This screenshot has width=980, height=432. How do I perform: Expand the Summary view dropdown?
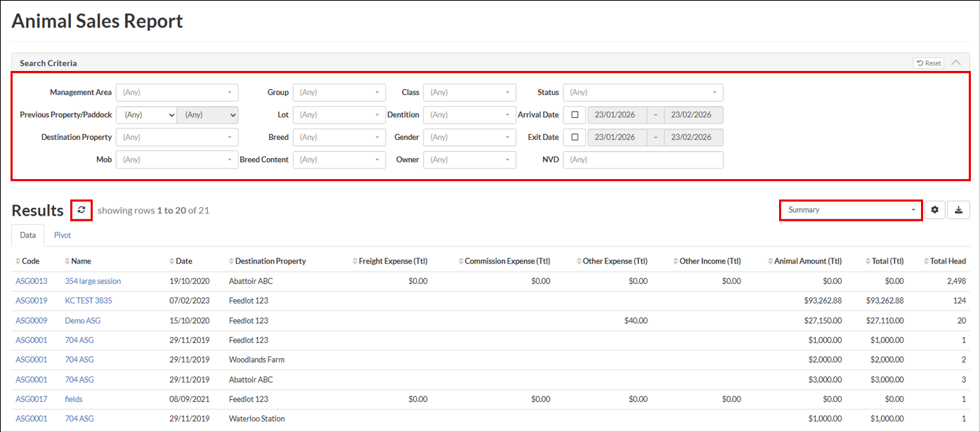[851, 210]
